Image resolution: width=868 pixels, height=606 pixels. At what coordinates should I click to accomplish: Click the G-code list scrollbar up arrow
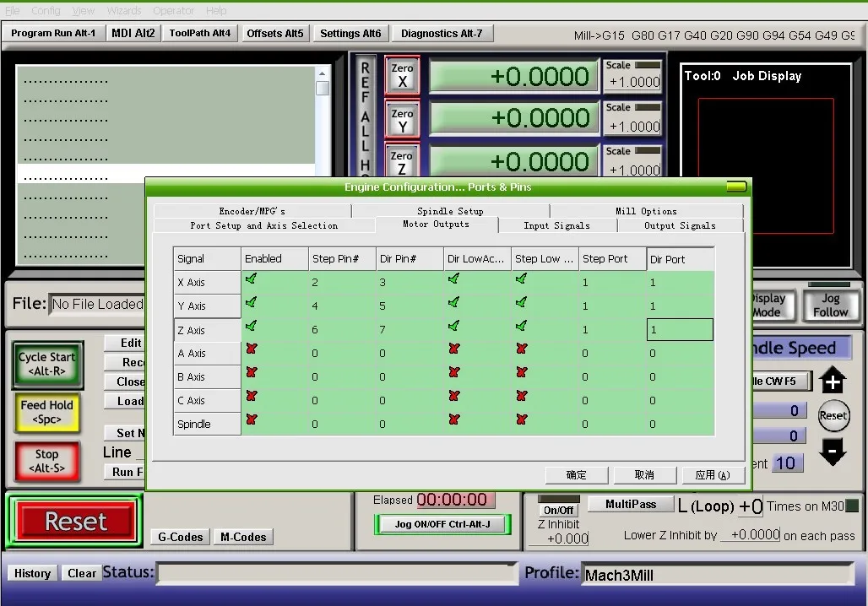pyautogui.click(x=323, y=73)
